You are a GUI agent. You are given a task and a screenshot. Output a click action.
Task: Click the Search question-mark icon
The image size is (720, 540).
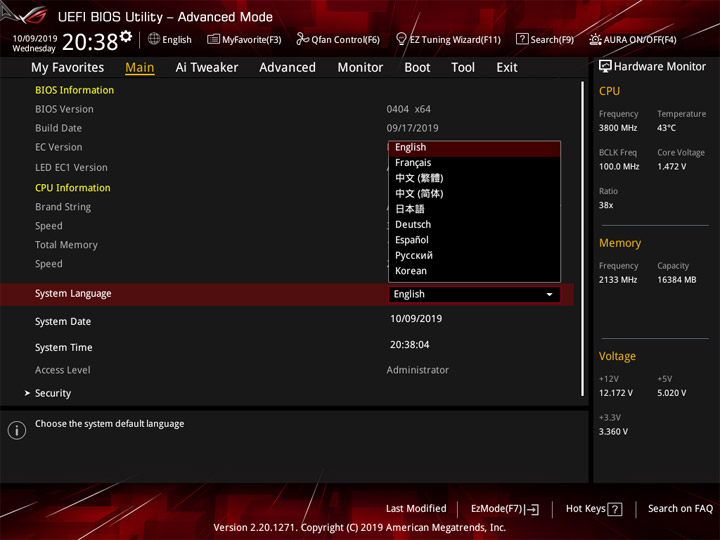[522, 39]
